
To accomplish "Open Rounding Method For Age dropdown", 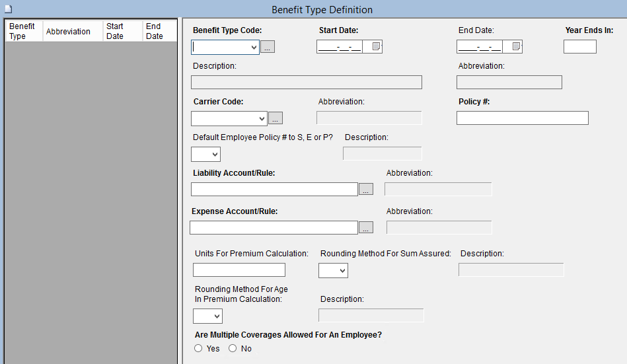I will 216,316.
